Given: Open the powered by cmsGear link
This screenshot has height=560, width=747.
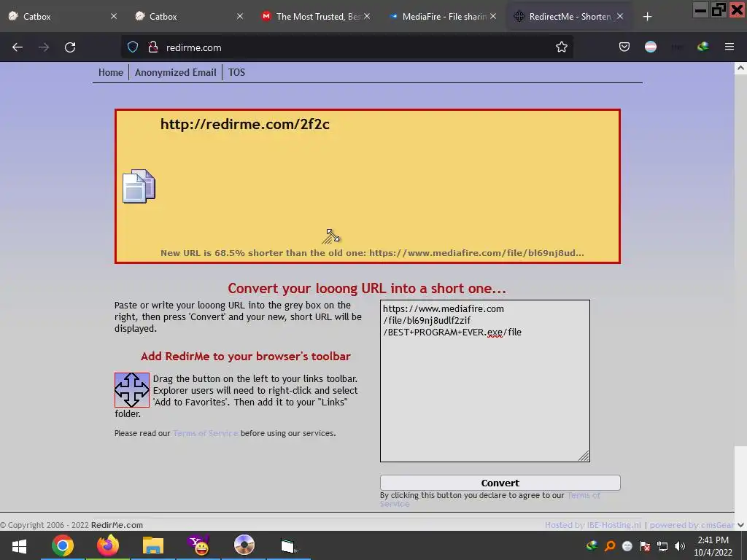Looking at the screenshot, I should [x=692, y=525].
